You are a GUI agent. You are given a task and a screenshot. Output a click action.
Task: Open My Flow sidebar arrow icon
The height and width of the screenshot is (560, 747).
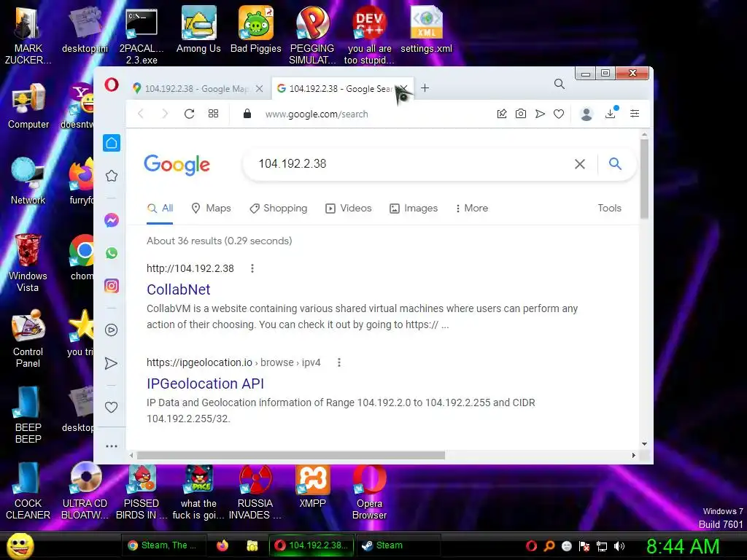pos(111,363)
